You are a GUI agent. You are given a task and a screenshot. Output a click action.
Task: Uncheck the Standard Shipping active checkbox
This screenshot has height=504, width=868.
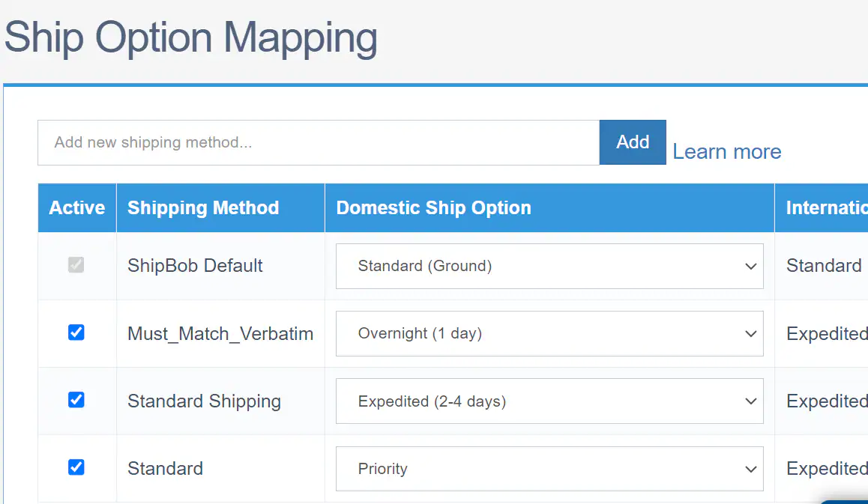[76, 400]
